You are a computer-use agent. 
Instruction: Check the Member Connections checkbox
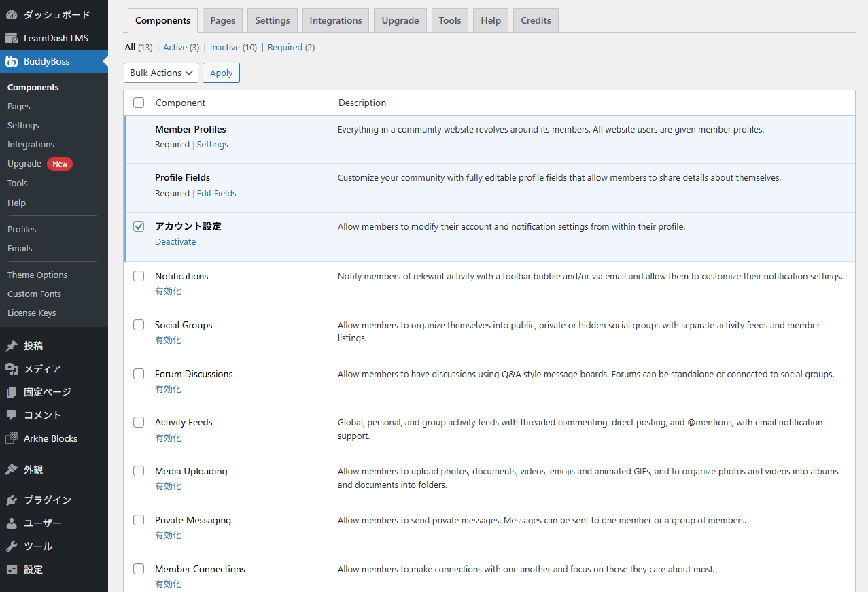tap(139, 569)
